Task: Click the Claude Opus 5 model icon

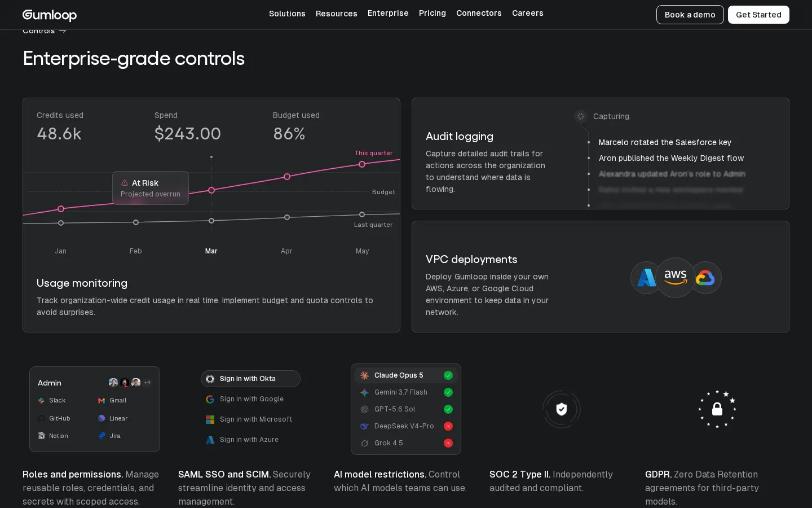Action: click(x=365, y=375)
